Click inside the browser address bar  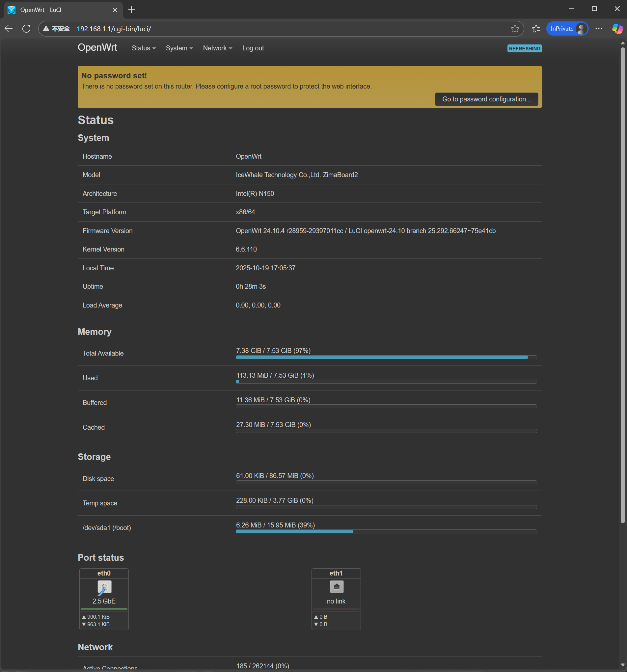(236, 29)
